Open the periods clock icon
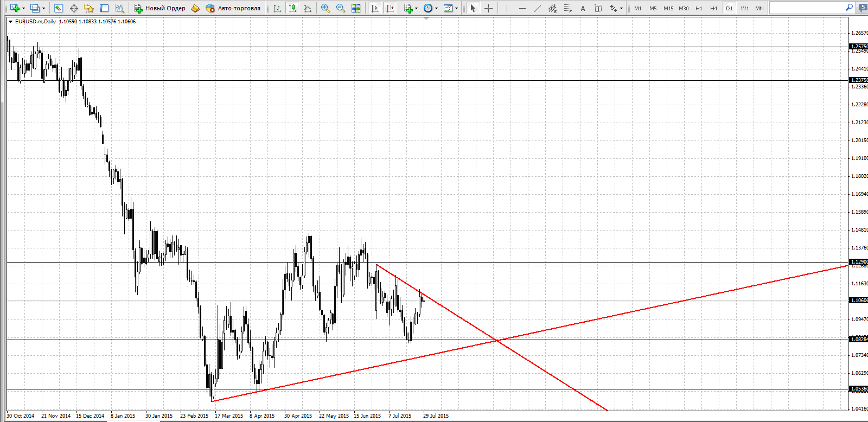868x422 pixels. (428, 8)
